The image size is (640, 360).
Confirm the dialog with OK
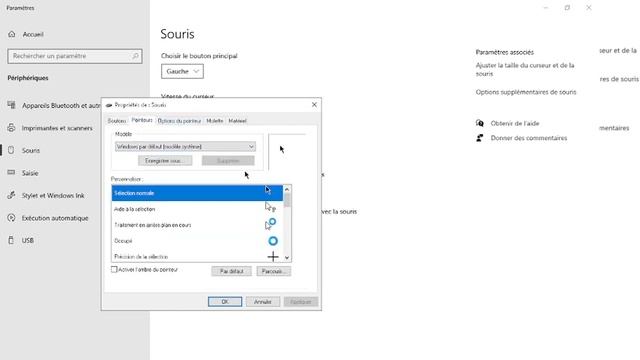tap(225, 302)
